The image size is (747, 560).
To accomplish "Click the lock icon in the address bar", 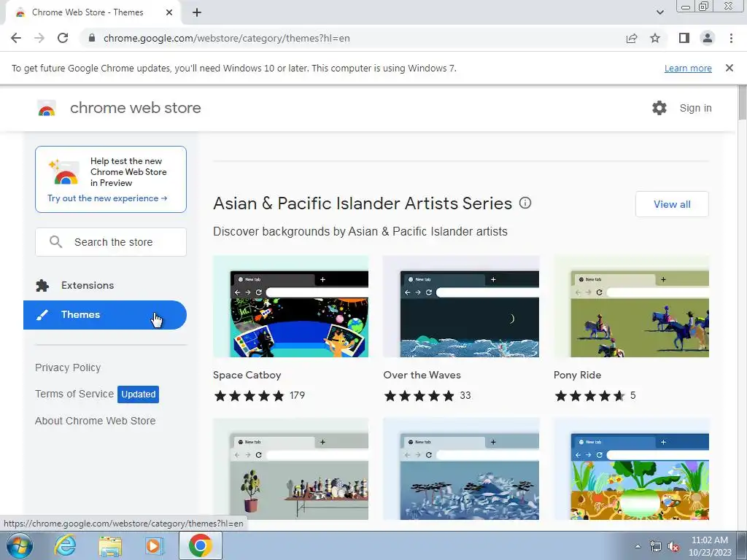I will [x=92, y=38].
